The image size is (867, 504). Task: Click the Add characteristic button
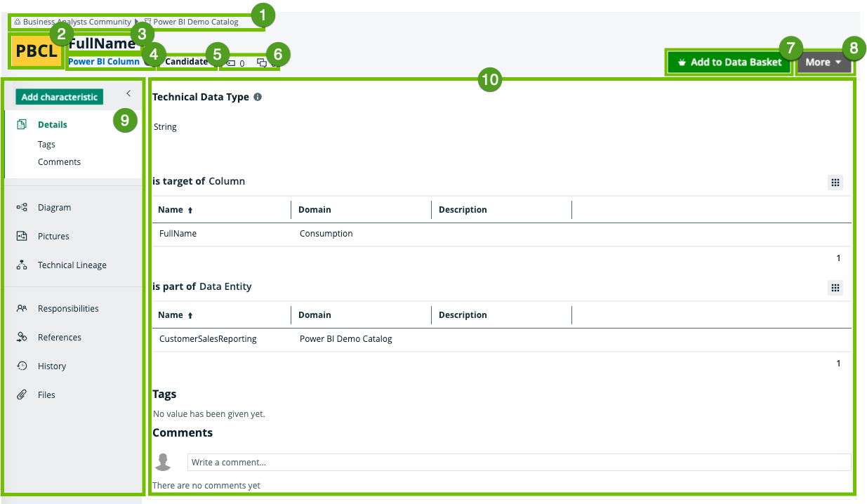60,98
